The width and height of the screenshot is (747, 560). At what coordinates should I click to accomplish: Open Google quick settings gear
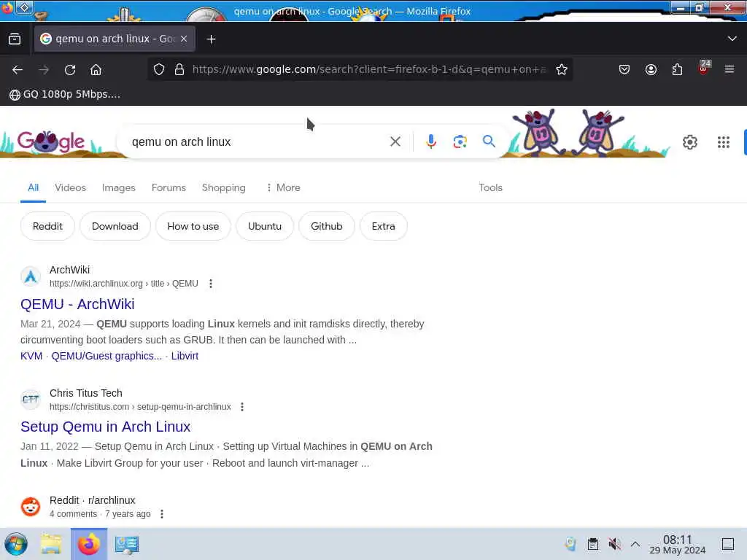(x=690, y=142)
